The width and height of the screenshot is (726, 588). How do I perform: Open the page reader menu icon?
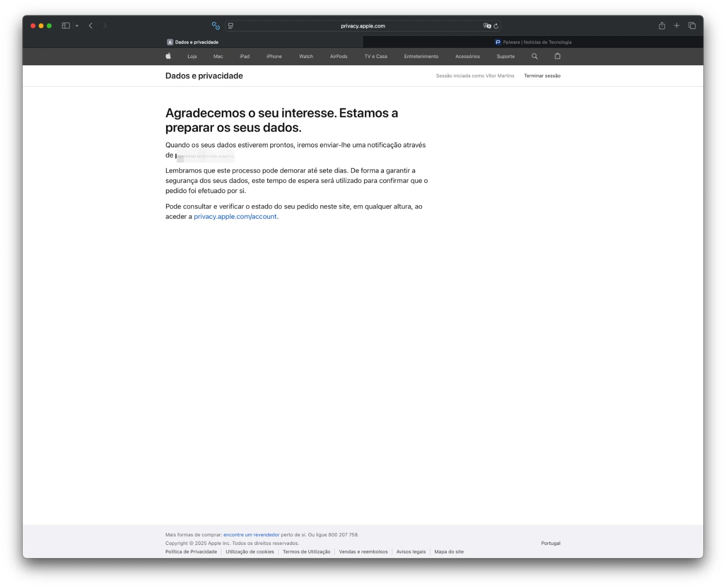click(x=231, y=26)
